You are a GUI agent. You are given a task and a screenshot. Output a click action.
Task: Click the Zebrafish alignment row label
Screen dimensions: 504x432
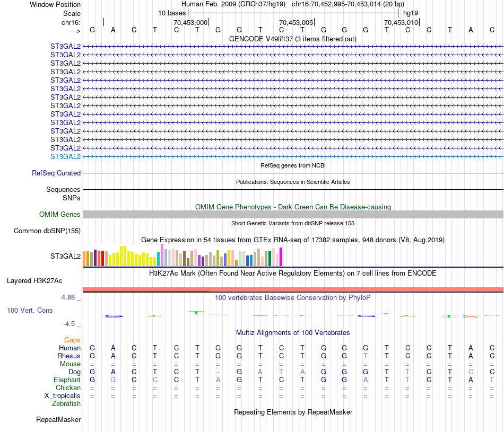click(66, 404)
